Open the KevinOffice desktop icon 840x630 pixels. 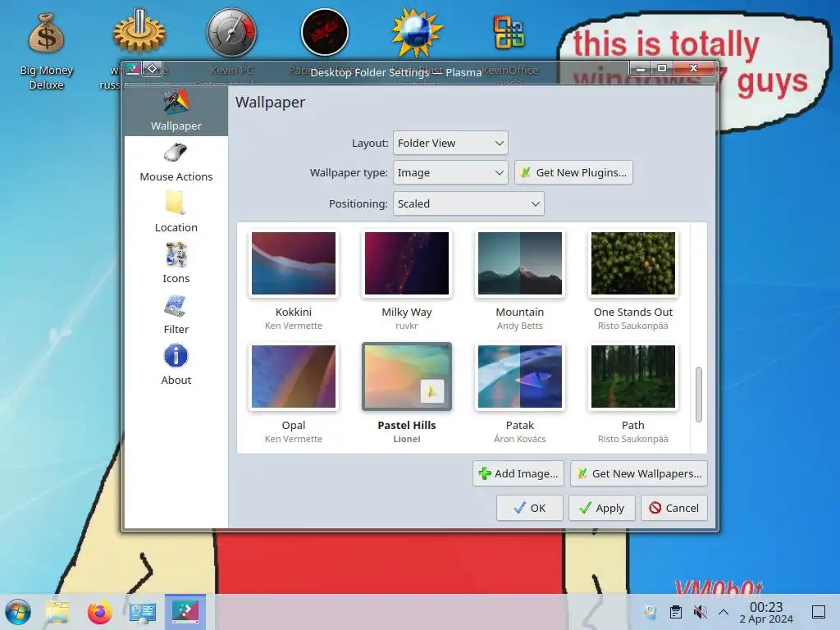pyautogui.click(x=509, y=33)
